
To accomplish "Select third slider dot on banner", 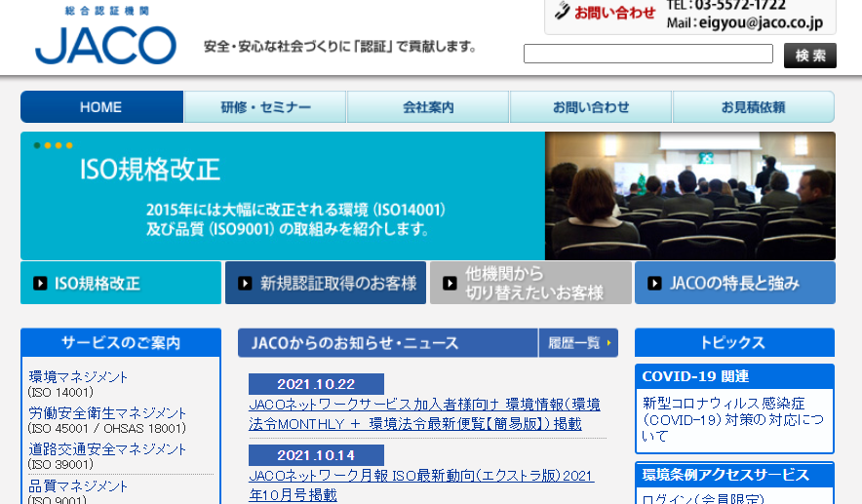I will (59, 145).
